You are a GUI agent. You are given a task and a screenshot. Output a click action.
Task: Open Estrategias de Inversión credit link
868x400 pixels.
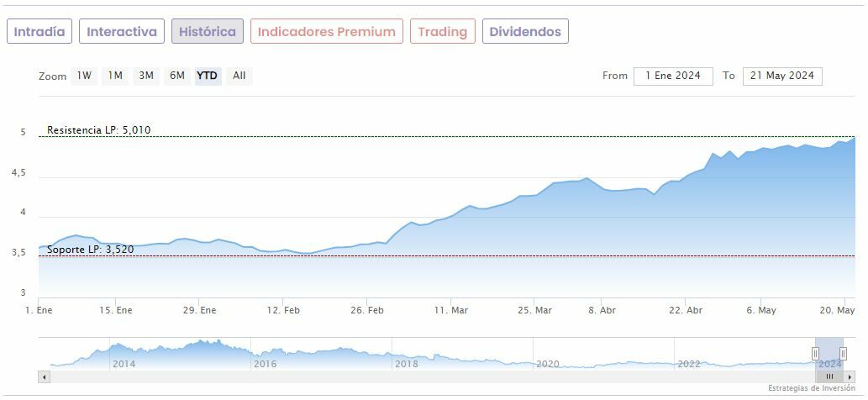(811, 388)
